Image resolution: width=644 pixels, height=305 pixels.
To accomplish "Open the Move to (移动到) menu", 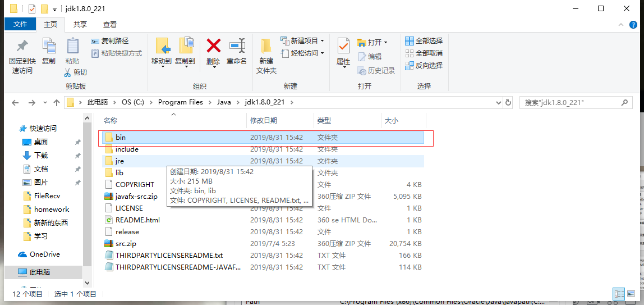I will point(162,52).
